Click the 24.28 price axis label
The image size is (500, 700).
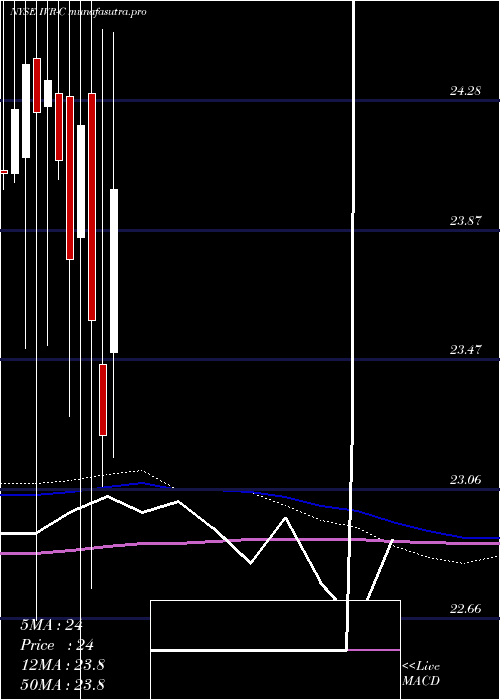tap(465, 92)
